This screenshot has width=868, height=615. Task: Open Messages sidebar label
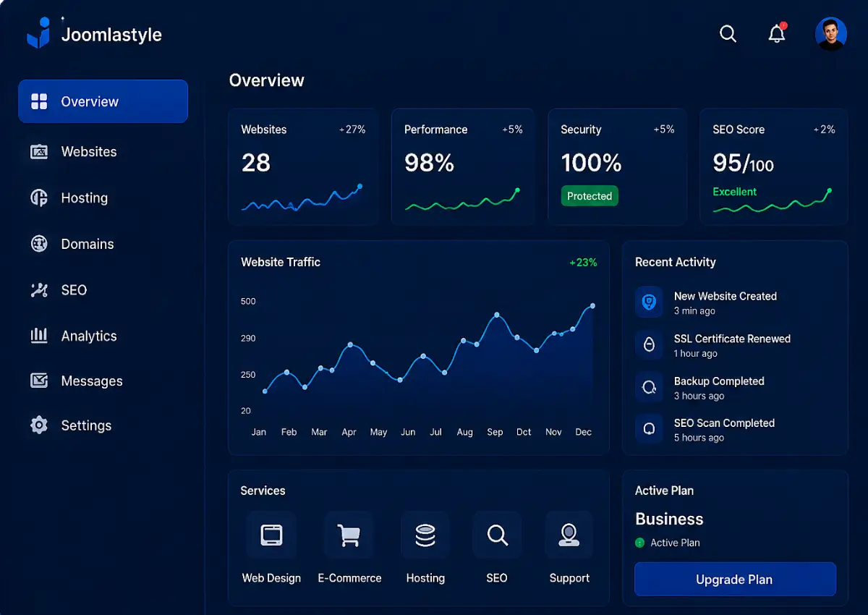click(92, 381)
